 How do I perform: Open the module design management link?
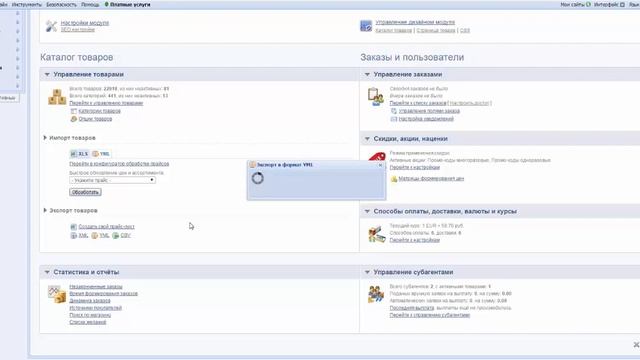coord(415,22)
